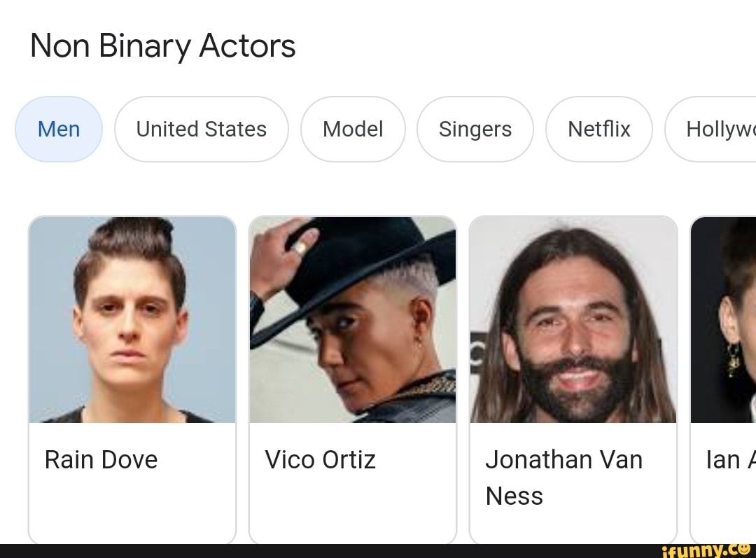The width and height of the screenshot is (756, 558).
Task: Open Vico Ortiz's photo
Action: tap(353, 319)
